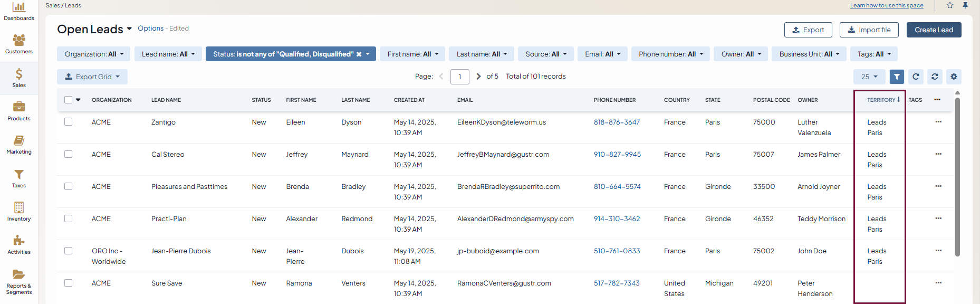
Task: Click the grid settings gear icon
Action: coord(954,77)
